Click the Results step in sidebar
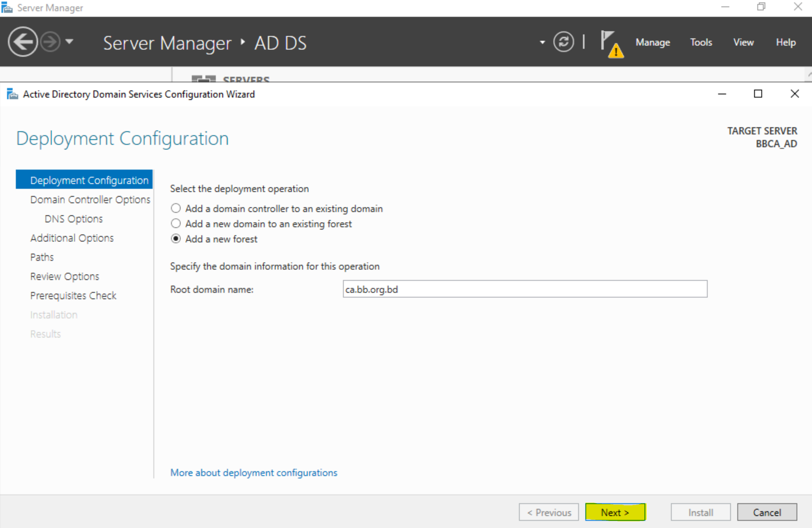 tap(46, 333)
